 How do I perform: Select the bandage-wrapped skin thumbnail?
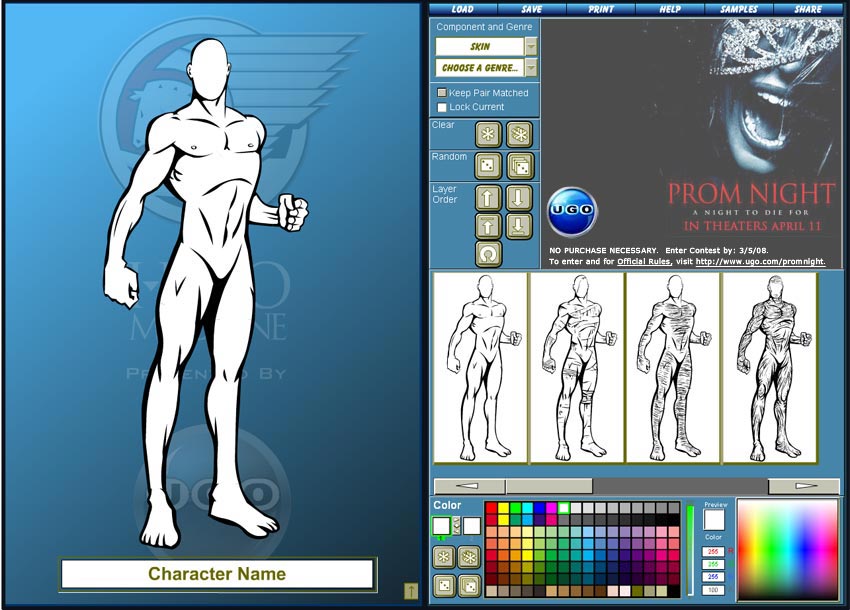(x=577, y=368)
